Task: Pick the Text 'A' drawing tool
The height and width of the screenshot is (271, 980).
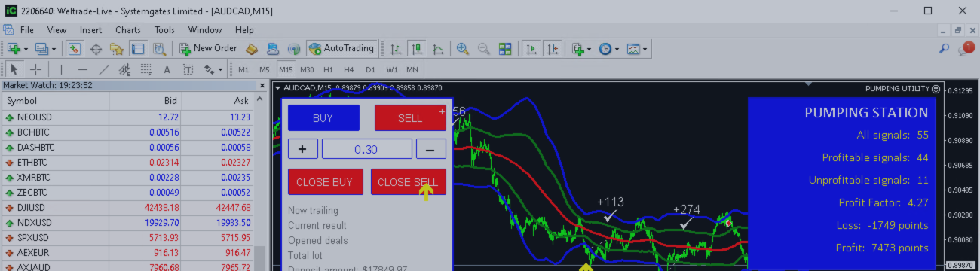Action: point(167,69)
